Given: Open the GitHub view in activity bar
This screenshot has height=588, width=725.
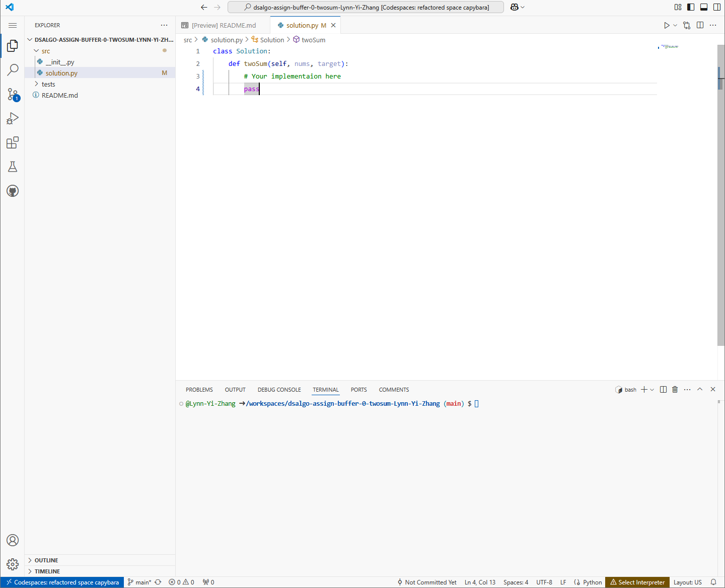Looking at the screenshot, I should click(x=13, y=191).
